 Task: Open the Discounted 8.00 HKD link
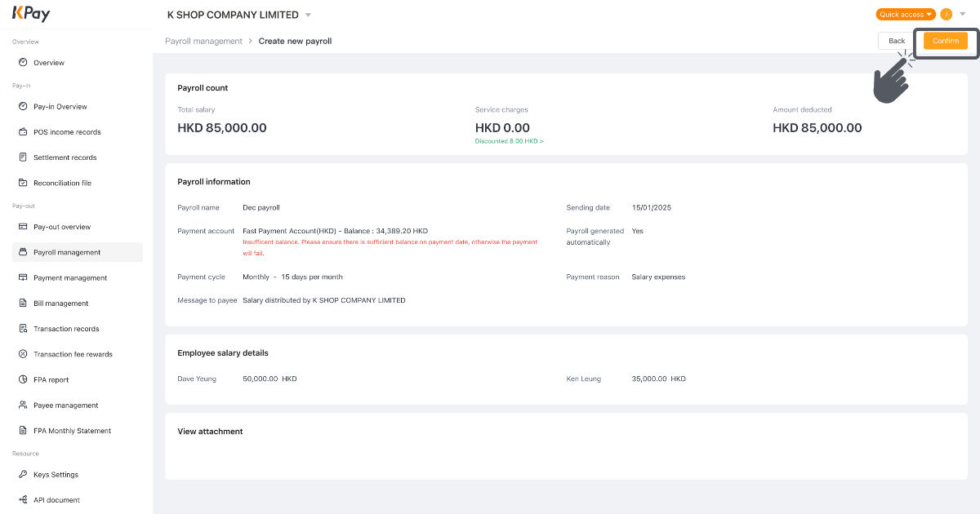(x=510, y=140)
